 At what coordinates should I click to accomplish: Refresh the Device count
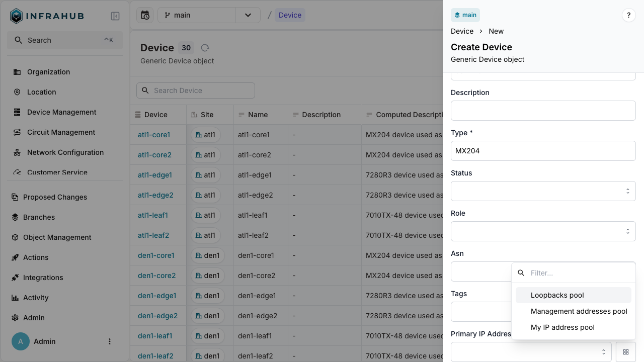(x=205, y=48)
